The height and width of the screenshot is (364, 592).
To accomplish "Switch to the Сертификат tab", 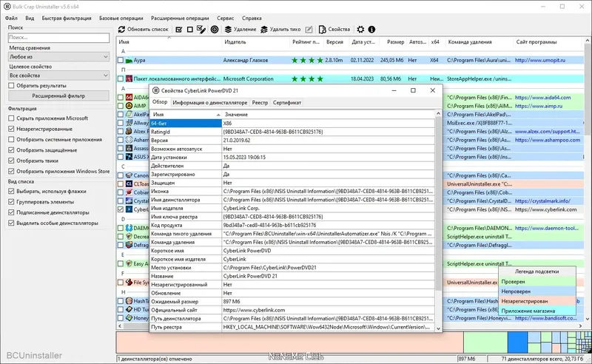I will [287, 103].
